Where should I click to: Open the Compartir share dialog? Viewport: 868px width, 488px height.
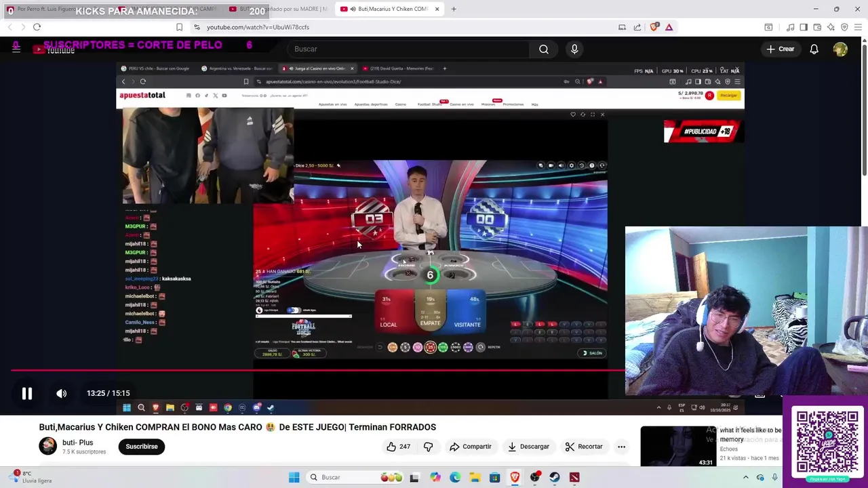[471, 447]
